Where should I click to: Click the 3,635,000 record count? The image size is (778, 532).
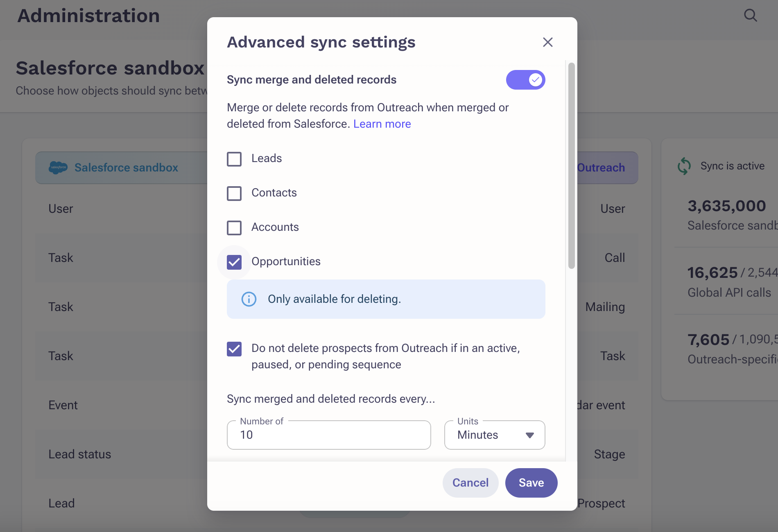(x=726, y=206)
